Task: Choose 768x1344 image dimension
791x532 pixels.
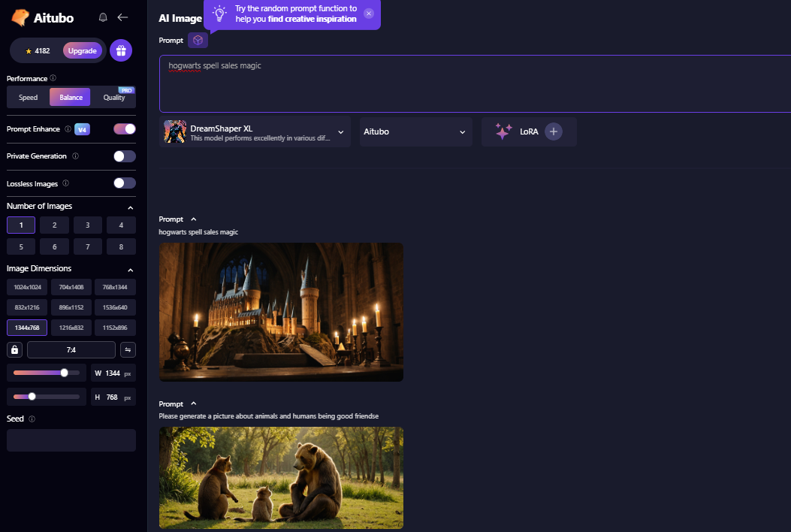Action: 115,287
